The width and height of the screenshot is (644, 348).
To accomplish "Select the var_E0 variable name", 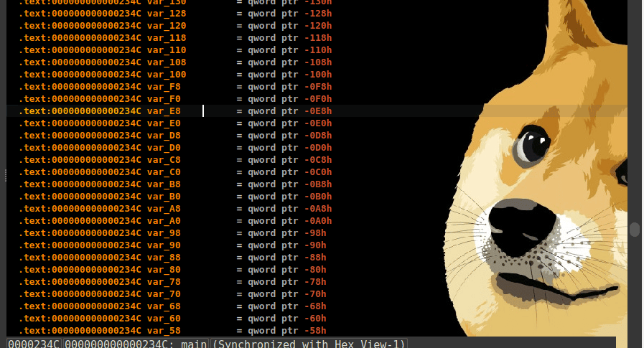I will pos(164,123).
